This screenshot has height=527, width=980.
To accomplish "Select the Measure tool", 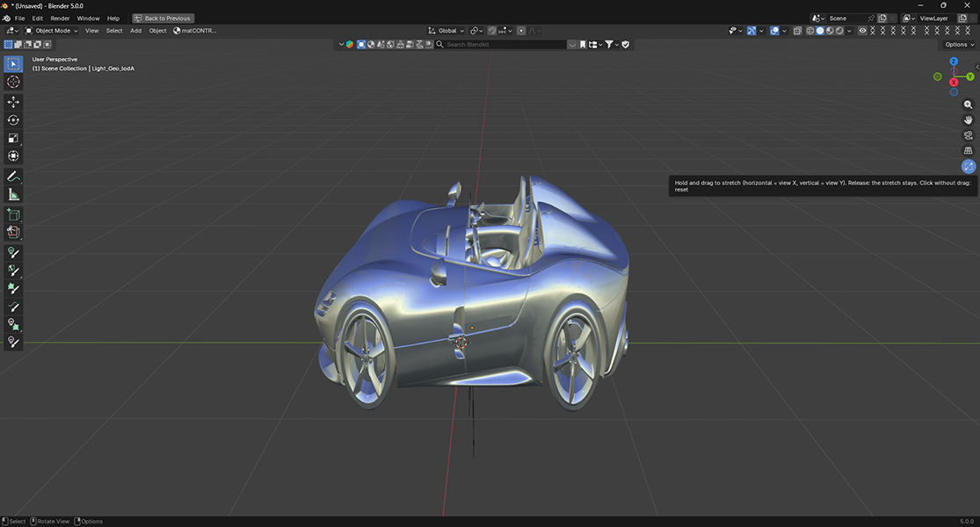I will pyautogui.click(x=13, y=195).
